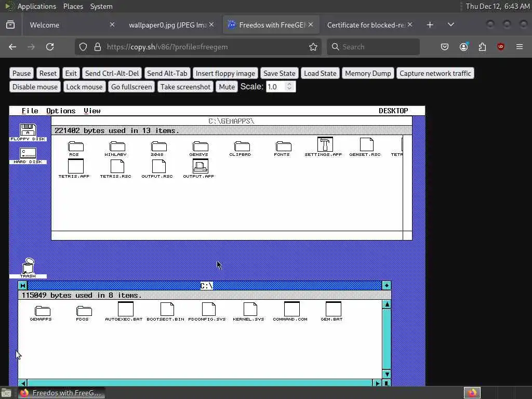Reload the page in Firefox
This screenshot has height=399, width=532.
tap(50, 47)
